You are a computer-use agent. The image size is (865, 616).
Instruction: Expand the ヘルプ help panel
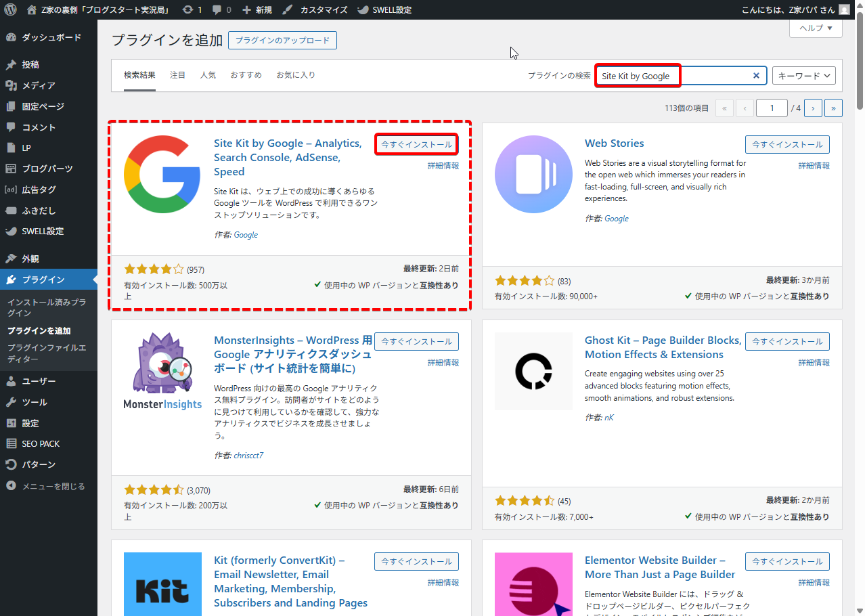pos(816,28)
